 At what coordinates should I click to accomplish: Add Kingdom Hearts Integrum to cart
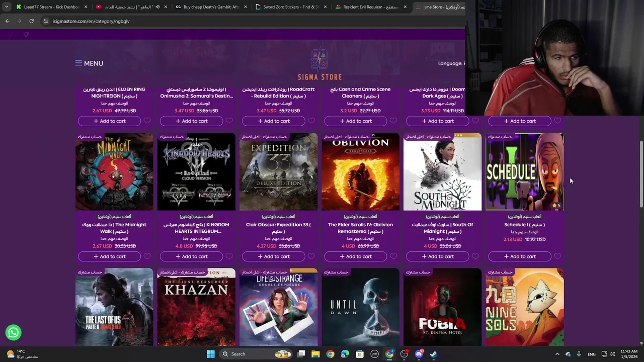point(191,256)
